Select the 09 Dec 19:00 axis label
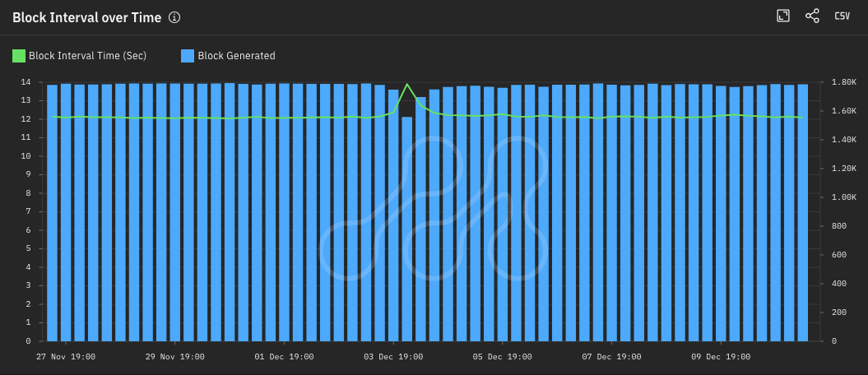This screenshot has width=868, height=375. pos(720,357)
